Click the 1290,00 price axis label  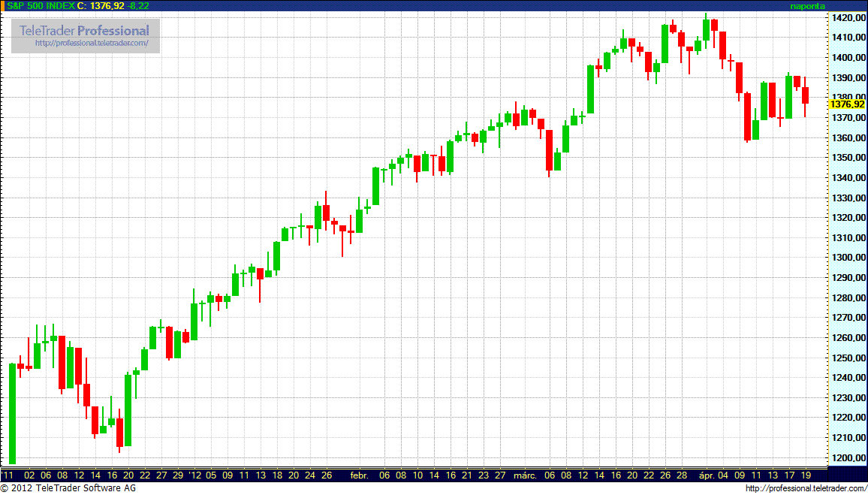coord(848,278)
